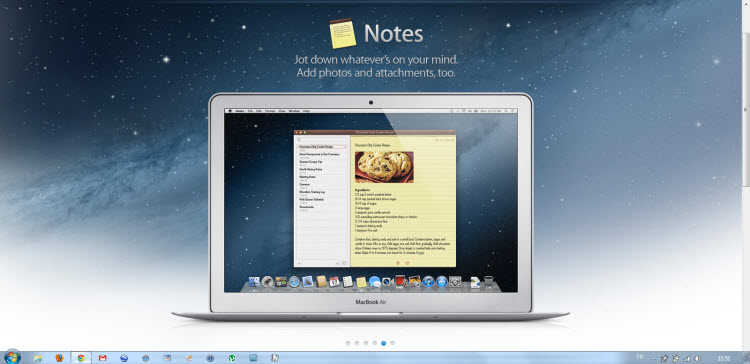Open the network signal tray icon
Viewport: 750px width, 364px height.
[687, 358]
